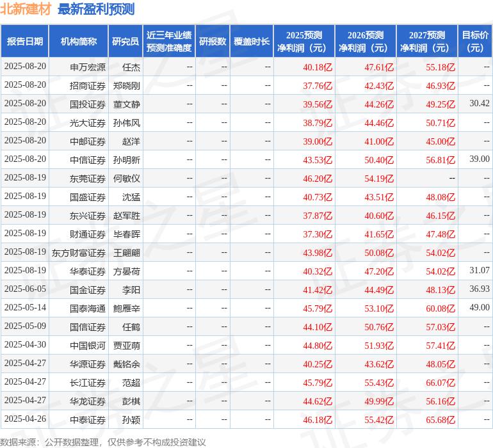Click the 39.00亿 profit value

(x=317, y=141)
